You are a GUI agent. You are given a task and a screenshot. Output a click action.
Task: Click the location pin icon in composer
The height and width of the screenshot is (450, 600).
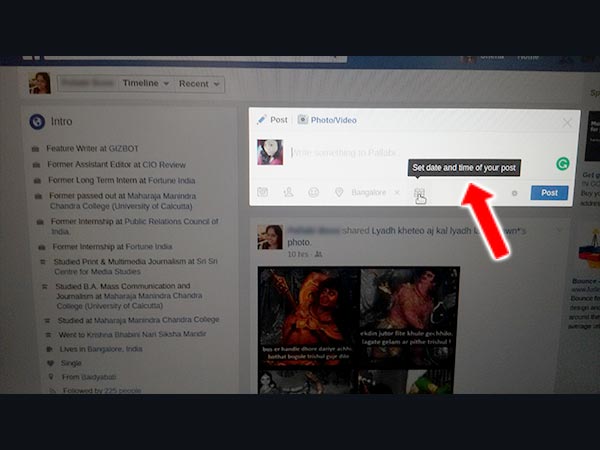(339, 192)
